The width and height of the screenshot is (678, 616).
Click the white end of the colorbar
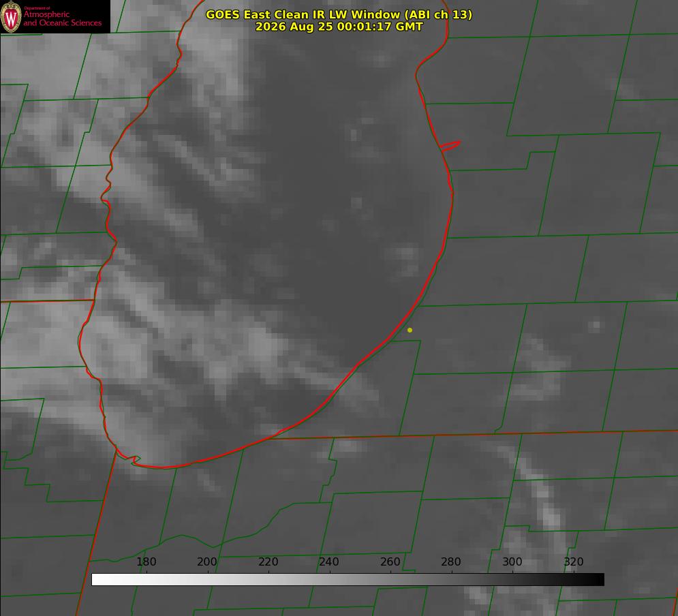(x=99, y=579)
